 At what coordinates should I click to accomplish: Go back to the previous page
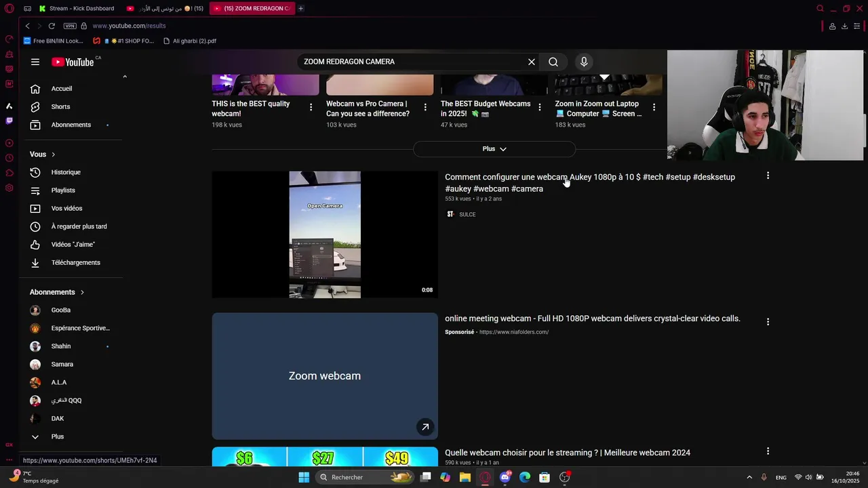[27, 26]
